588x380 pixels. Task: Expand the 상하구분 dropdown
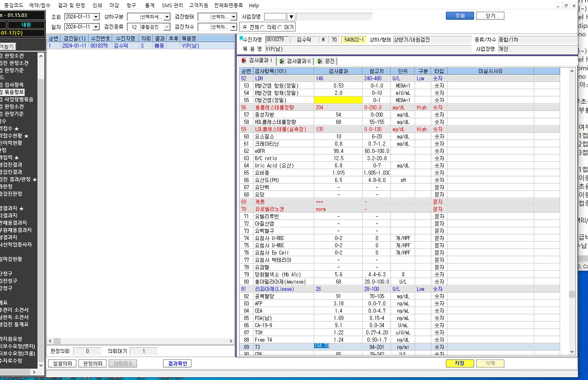[x=167, y=17]
